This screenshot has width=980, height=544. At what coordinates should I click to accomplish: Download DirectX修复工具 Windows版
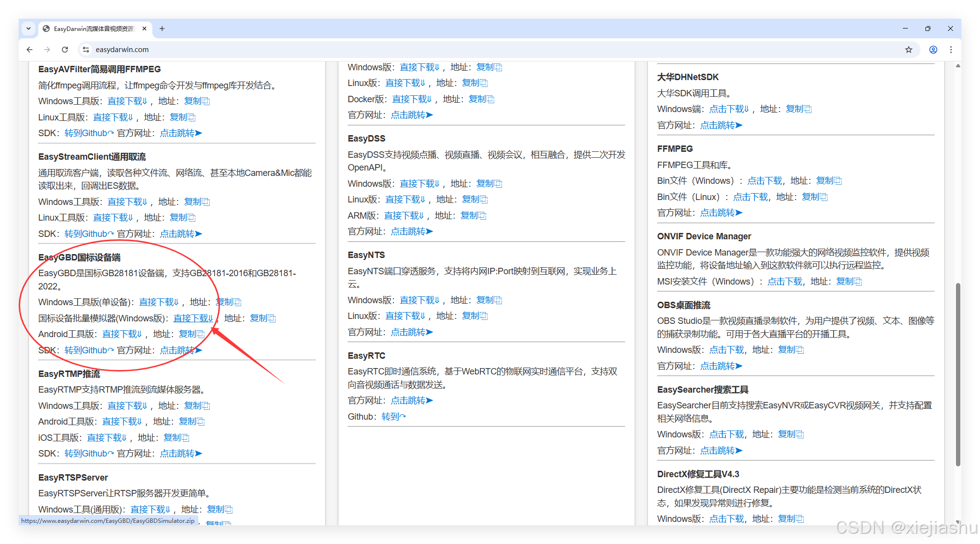[727, 519]
